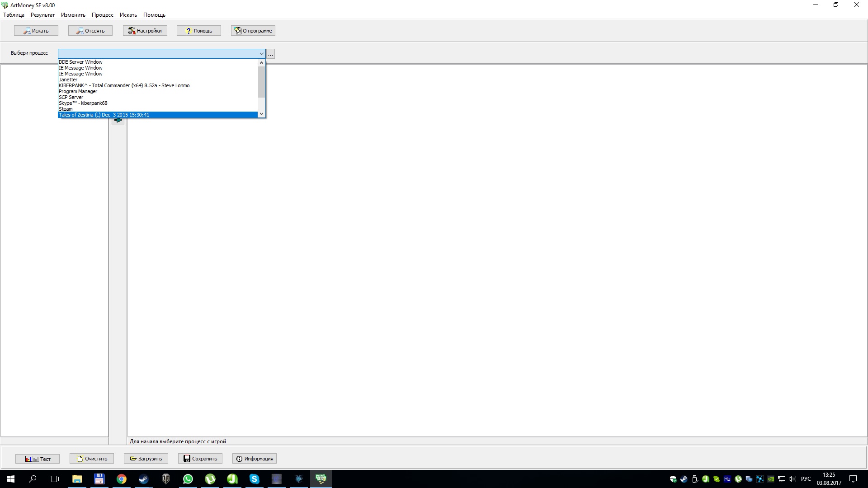Click the Steam system tray icon
The image size is (868, 488).
coord(684,479)
